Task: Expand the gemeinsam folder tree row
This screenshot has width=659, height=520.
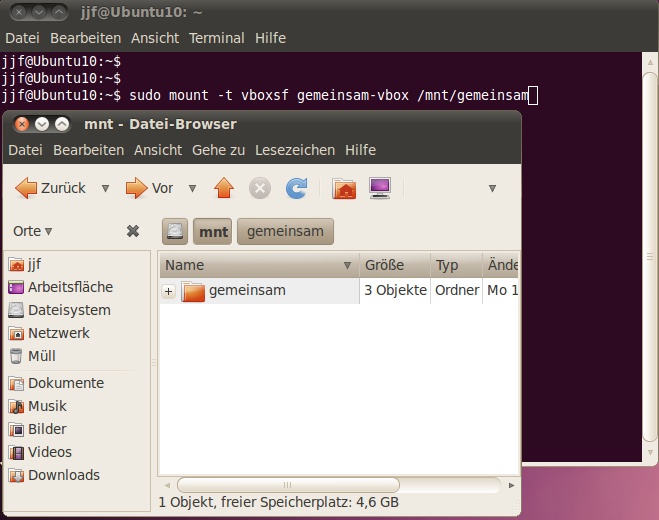Action: tap(168, 291)
